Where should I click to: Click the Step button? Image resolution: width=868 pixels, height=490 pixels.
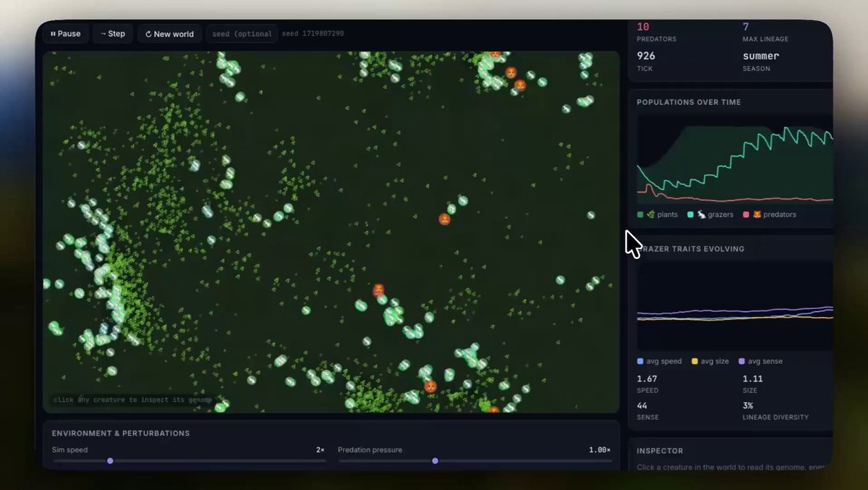tap(113, 34)
